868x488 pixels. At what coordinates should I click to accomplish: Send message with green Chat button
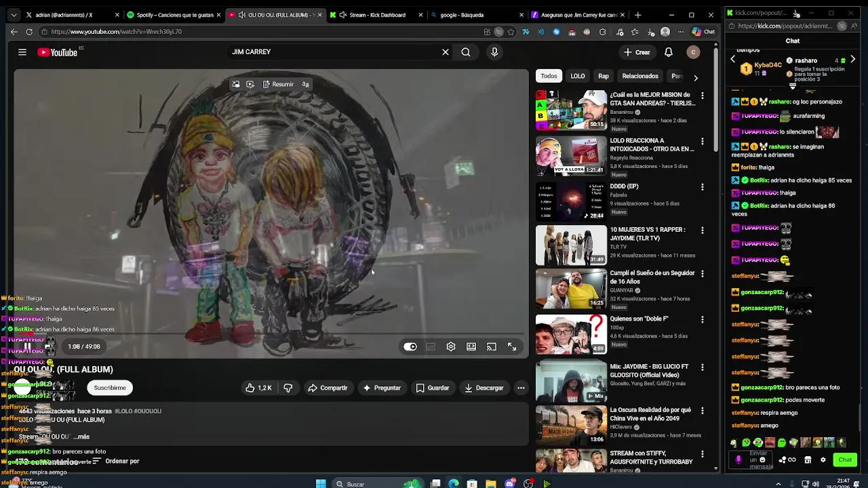(x=845, y=460)
